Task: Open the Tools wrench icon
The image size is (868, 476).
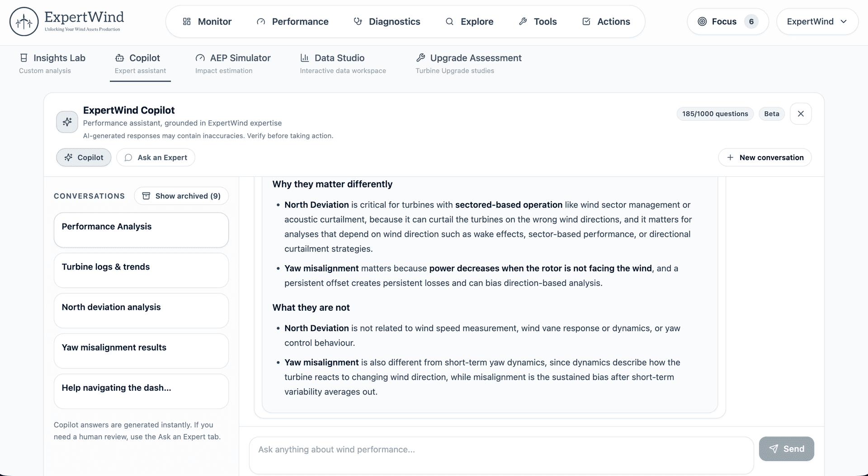Action: click(523, 21)
